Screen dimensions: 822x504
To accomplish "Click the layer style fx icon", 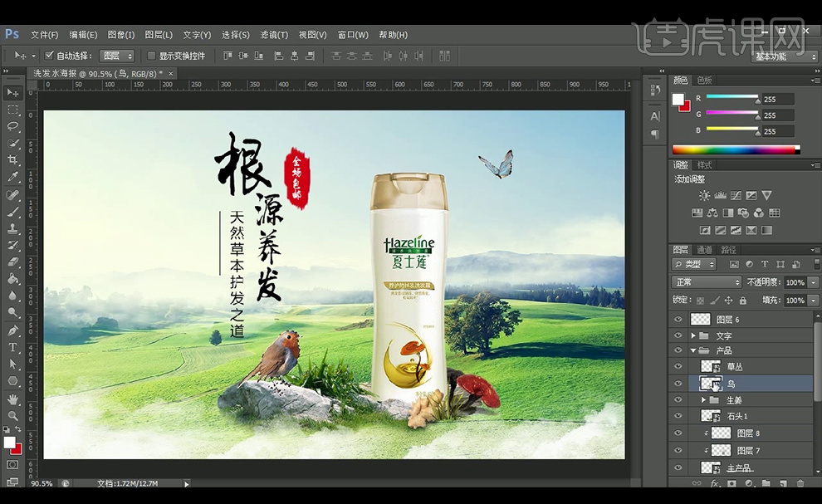I will [x=714, y=483].
